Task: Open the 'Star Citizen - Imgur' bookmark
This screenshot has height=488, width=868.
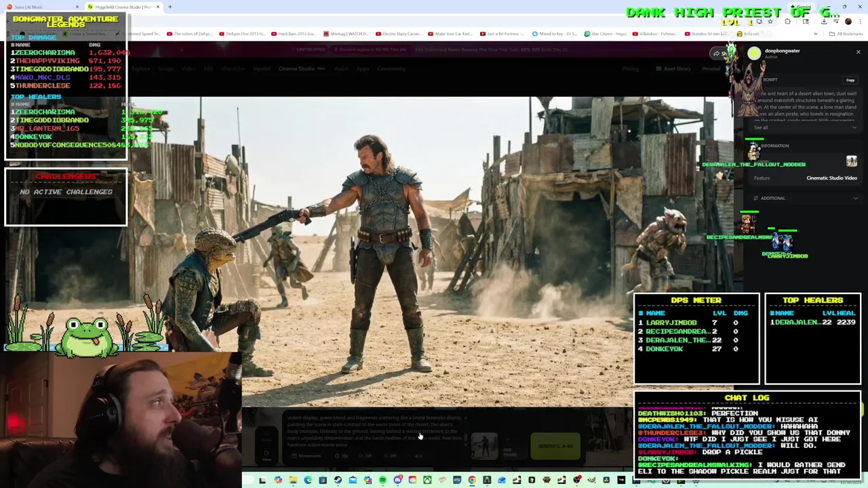Action: pyautogui.click(x=606, y=34)
